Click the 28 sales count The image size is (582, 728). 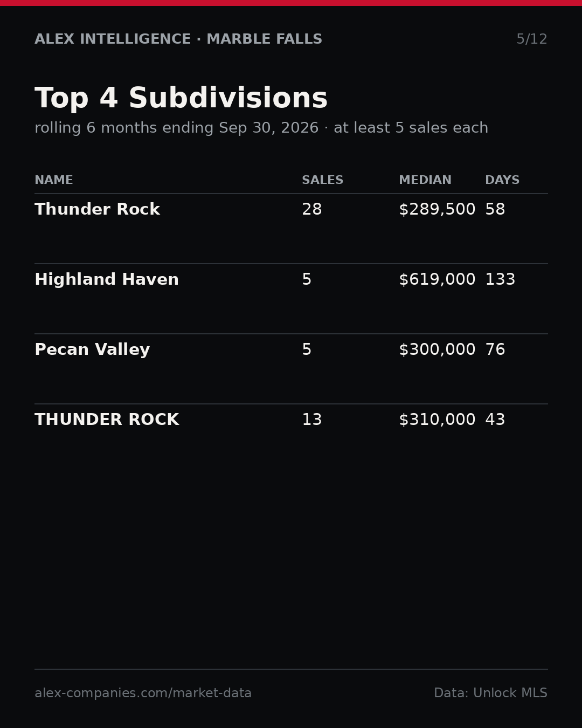[x=312, y=210]
